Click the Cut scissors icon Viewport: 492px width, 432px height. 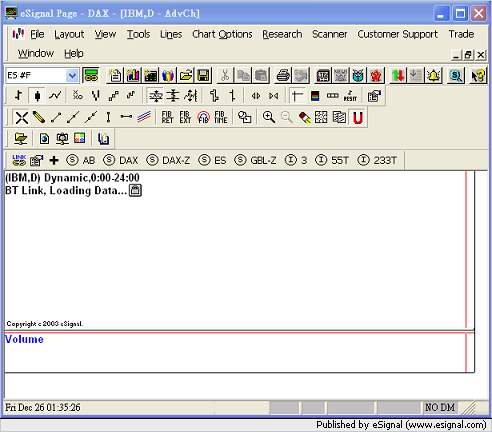point(225,76)
